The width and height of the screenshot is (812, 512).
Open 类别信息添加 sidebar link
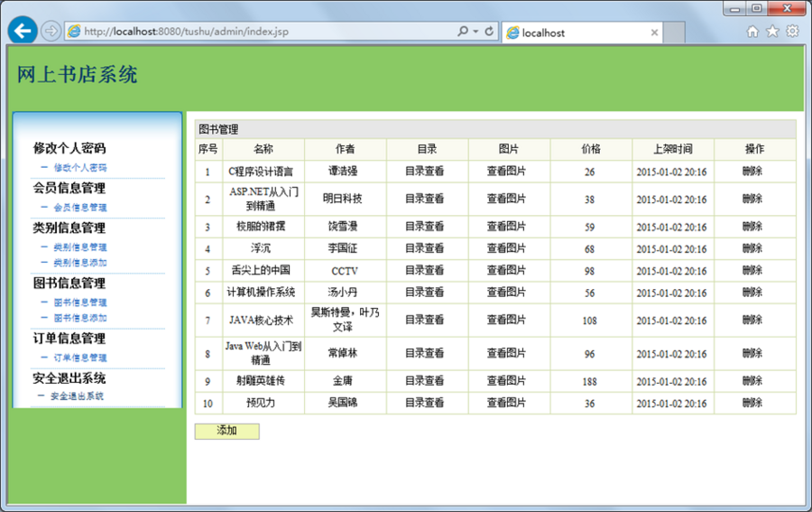80,263
